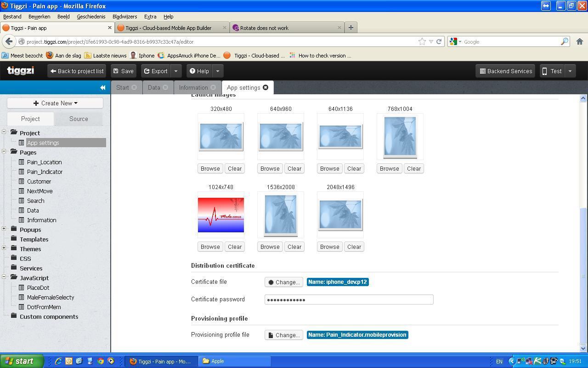Reload the page using refresh icon

pyautogui.click(x=439, y=41)
